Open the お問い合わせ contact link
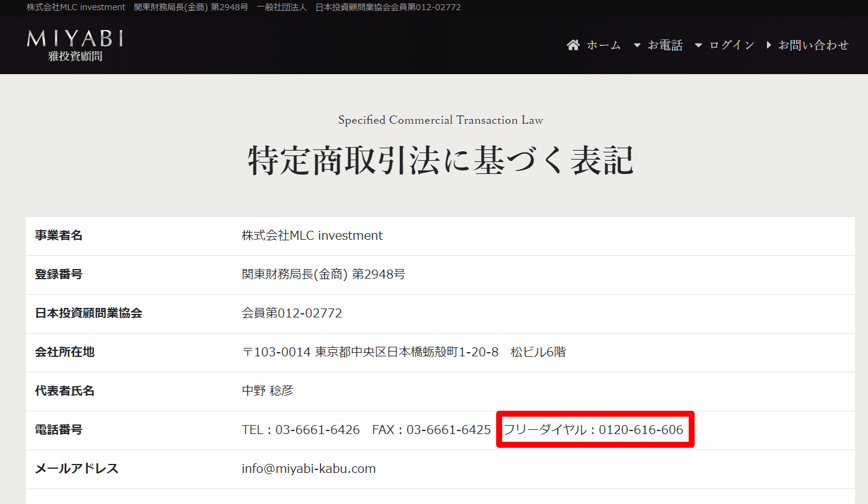Screen dimensions: 868x504 click(x=813, y=45)
